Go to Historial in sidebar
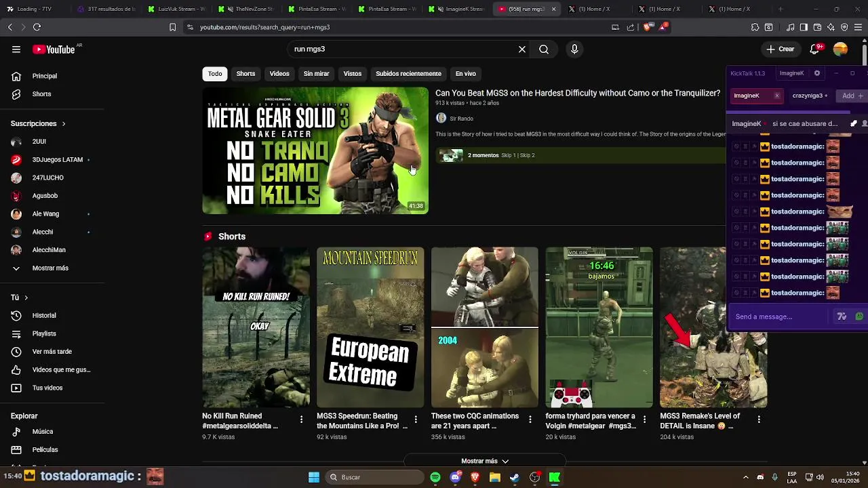The image size is (868, 488). pos(44,315)
